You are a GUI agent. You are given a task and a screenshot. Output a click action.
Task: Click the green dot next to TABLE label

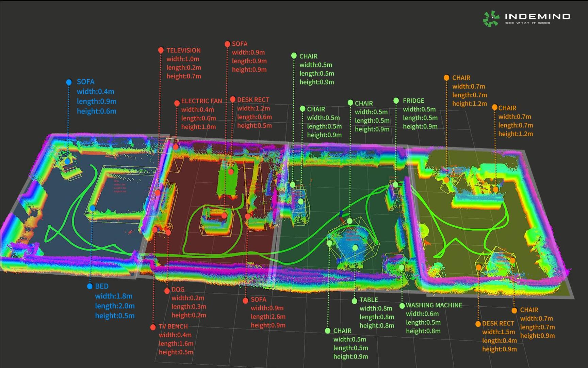coord(355,301)
